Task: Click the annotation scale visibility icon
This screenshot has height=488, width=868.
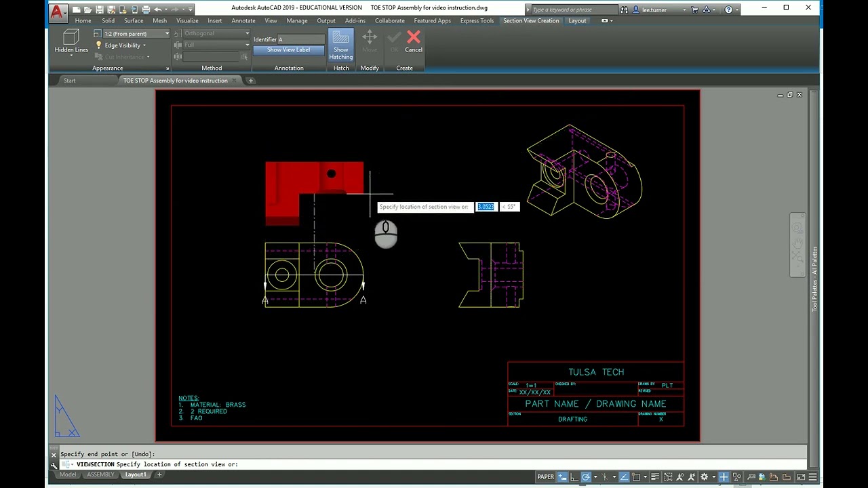Action: (x=679, y=477)
